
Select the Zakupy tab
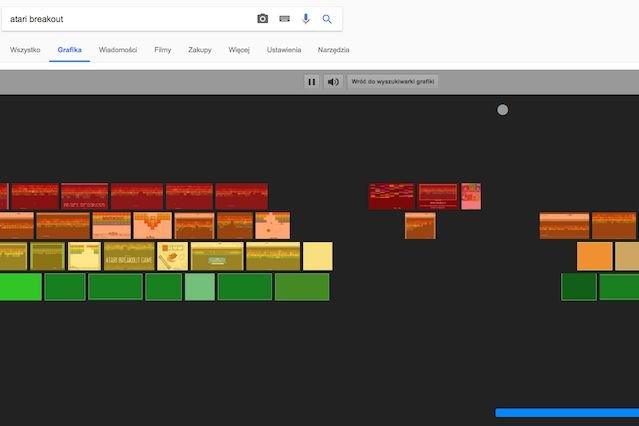pyautogui.click(x=200, y=49)
